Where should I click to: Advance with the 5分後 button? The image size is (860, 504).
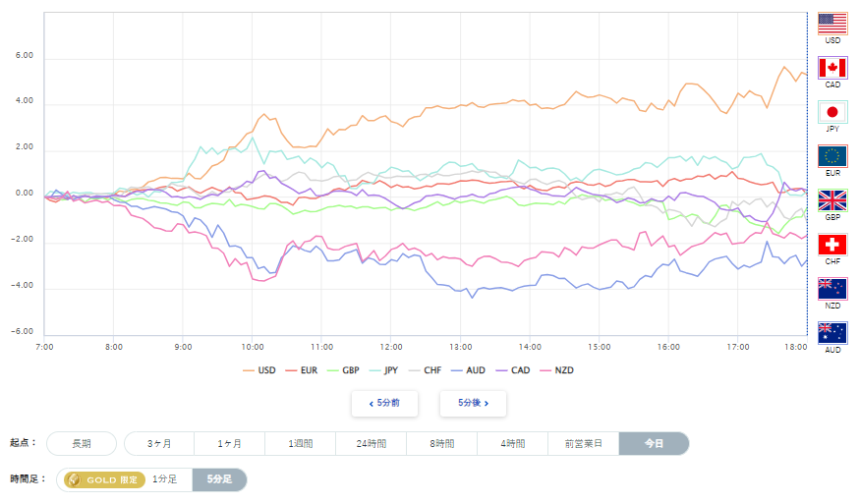[x=473, y=404]
